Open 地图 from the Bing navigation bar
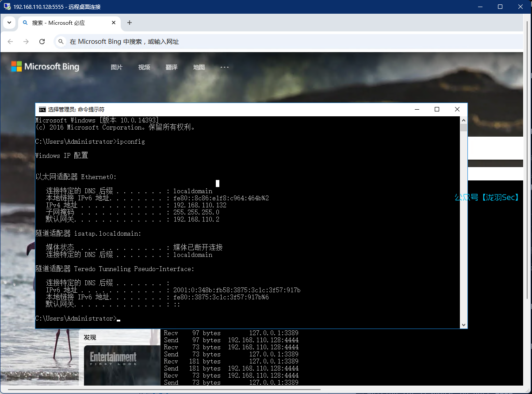The image size is (532, 394). pos(199,67)
